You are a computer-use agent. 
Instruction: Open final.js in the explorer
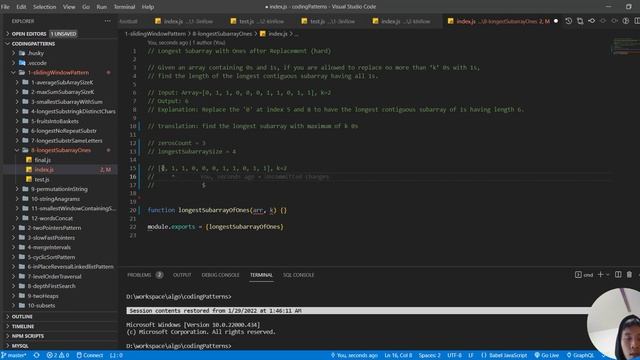(42, 160)
